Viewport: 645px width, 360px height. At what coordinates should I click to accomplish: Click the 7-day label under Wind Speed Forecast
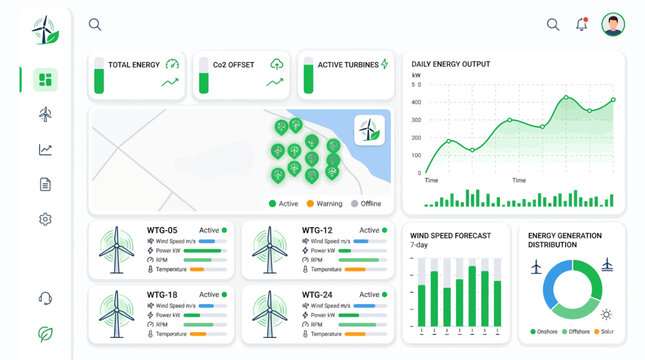[419, 245]
